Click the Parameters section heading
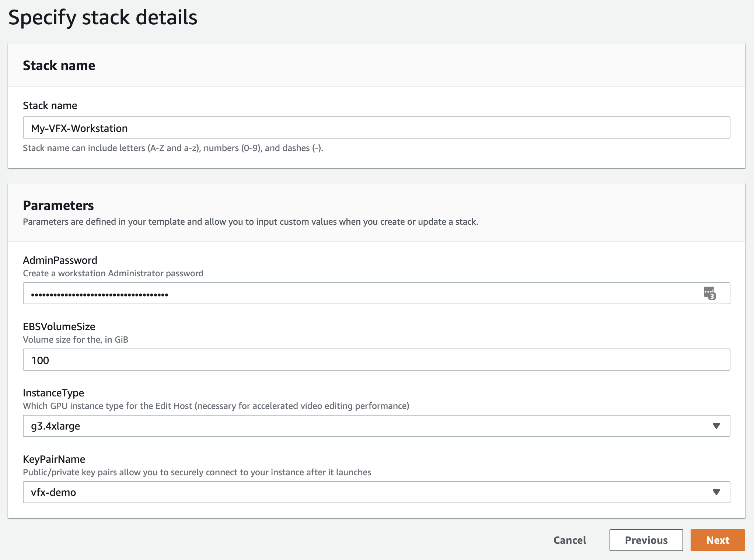 tap(58, 205)
